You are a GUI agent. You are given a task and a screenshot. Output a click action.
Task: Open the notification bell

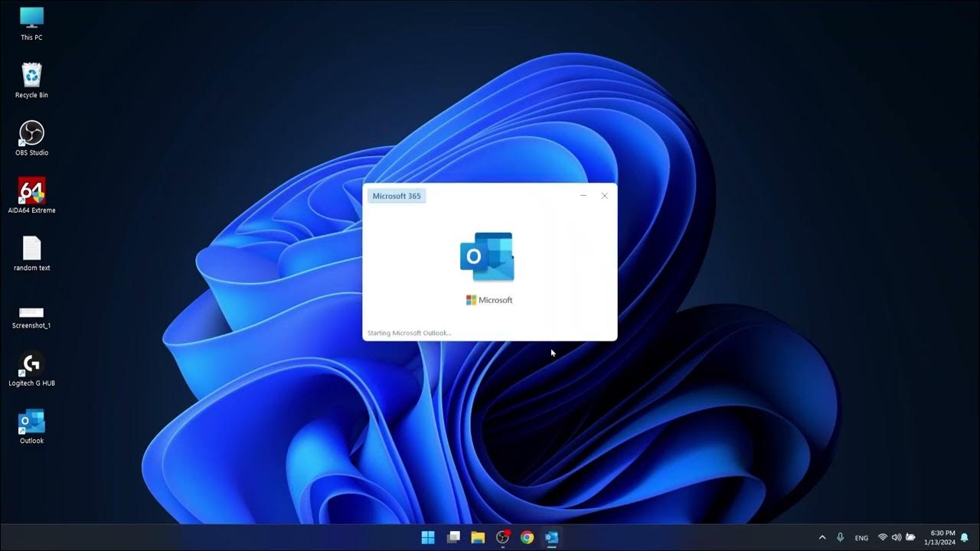point(965,537)
